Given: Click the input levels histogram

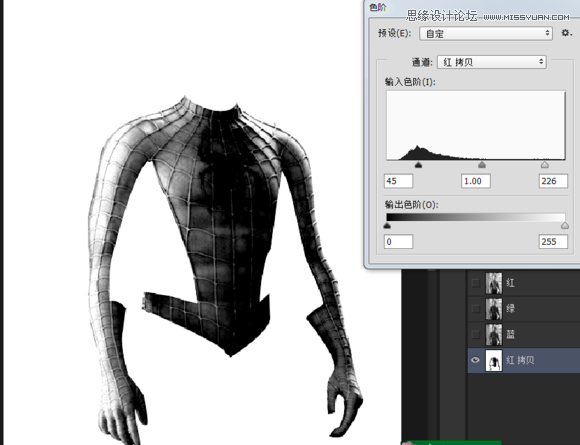Looking at the screenshot, I should pyautogui.click(x=476, y=125).
